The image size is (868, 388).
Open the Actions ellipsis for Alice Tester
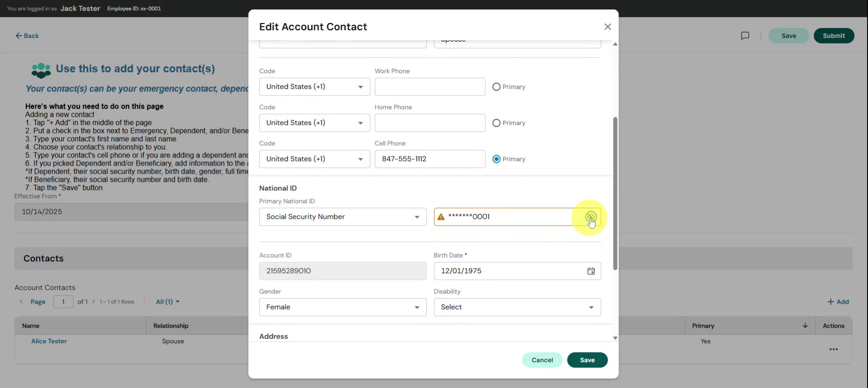pos(833,349)
